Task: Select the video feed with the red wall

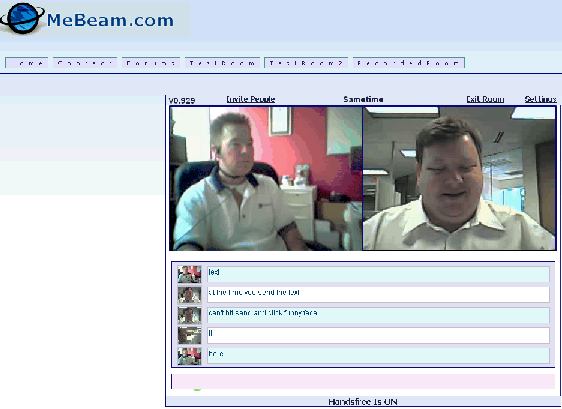Action: click(x=266, y=178)
